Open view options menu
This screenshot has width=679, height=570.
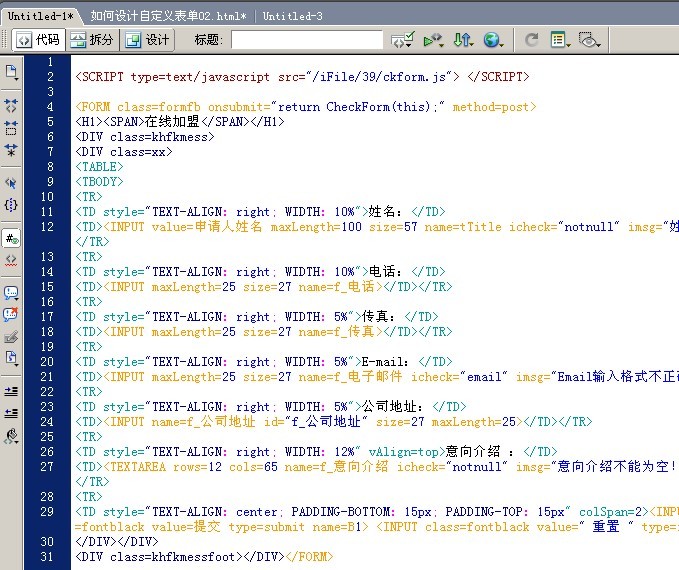pyautogui.click(x=561, y=40)
